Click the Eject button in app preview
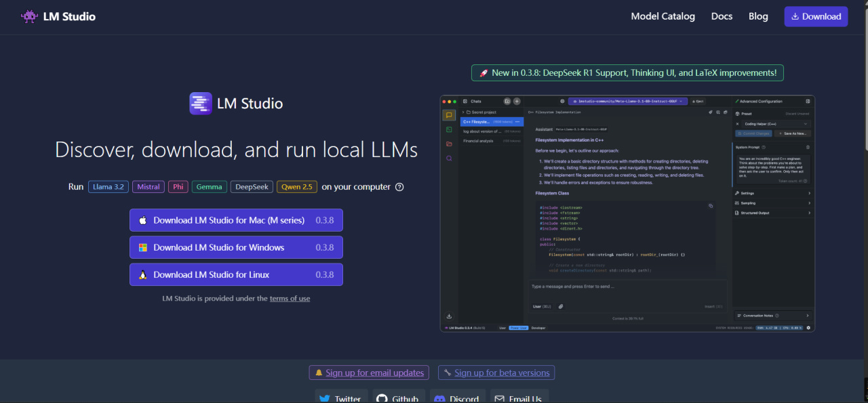This screenshot has height=403, width=868. tap(698, 101)
